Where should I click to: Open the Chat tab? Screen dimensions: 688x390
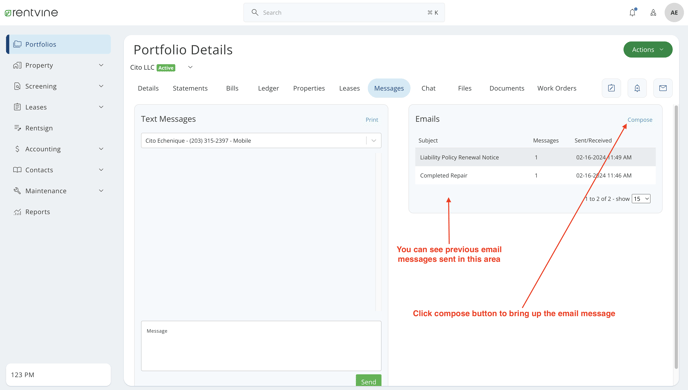pyautogui.click(x=428, y=88)
